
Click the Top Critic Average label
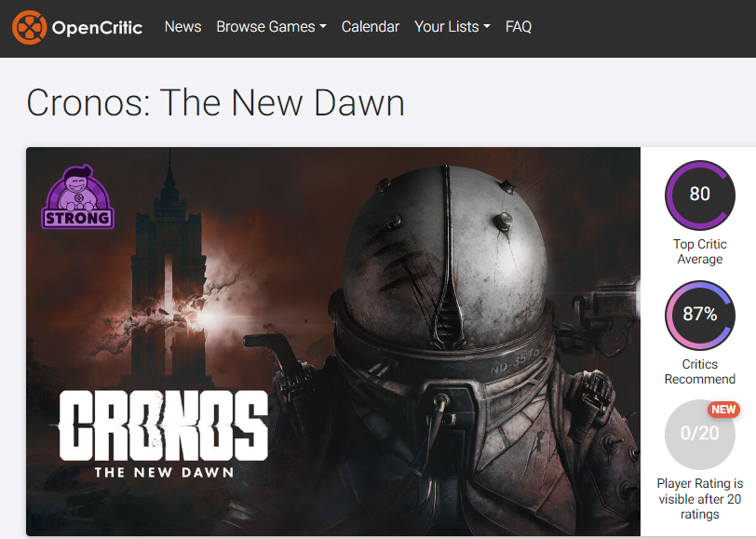click(699, 251)
